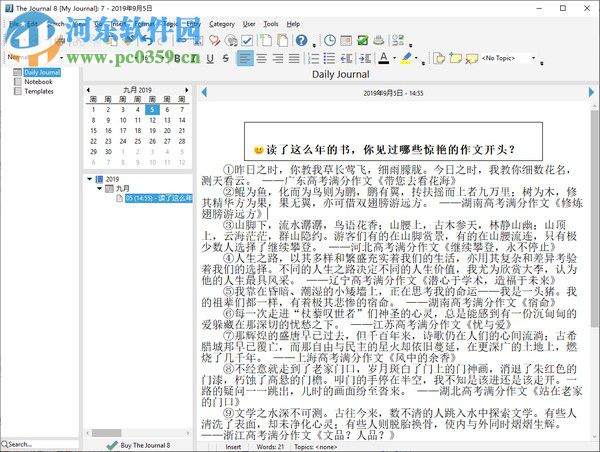Add a new topic with the plus note icon

click(x=455, y=58)
